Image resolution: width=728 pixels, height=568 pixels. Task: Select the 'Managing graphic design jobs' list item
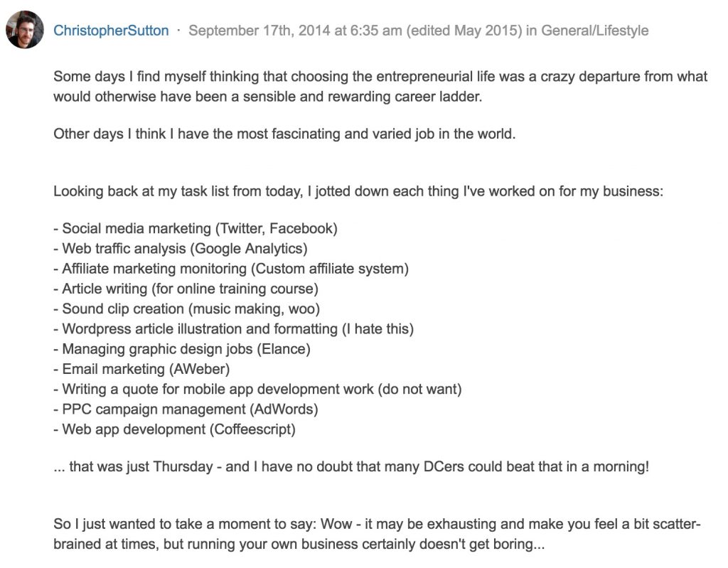click(182, 349)
